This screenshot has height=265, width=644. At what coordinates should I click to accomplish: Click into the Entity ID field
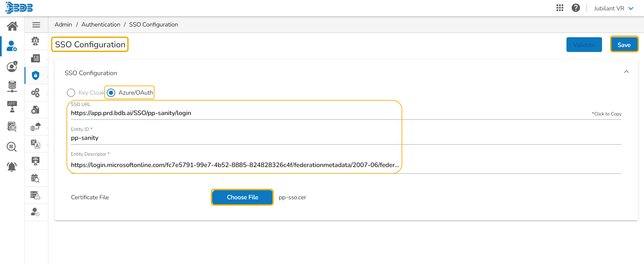coord(235,138)
